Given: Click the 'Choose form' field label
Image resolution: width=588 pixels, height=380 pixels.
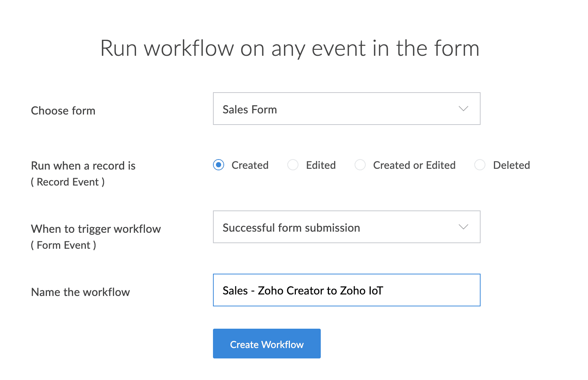Looking at the screenshot, I should (x=63, y=111).
